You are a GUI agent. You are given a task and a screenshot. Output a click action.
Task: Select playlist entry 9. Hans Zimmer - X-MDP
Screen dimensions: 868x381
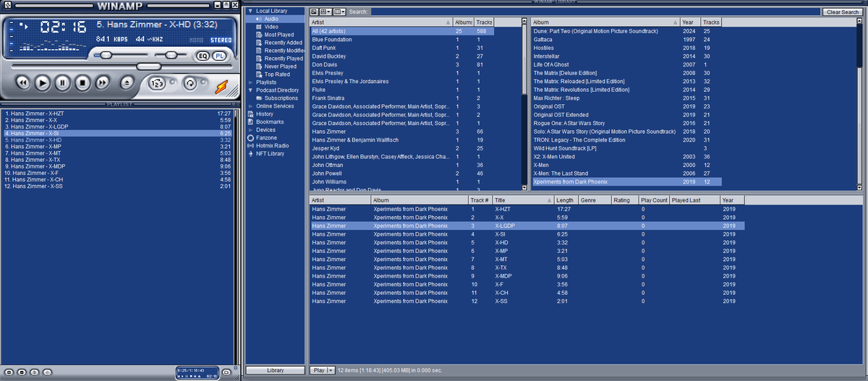tap(117, 166)
